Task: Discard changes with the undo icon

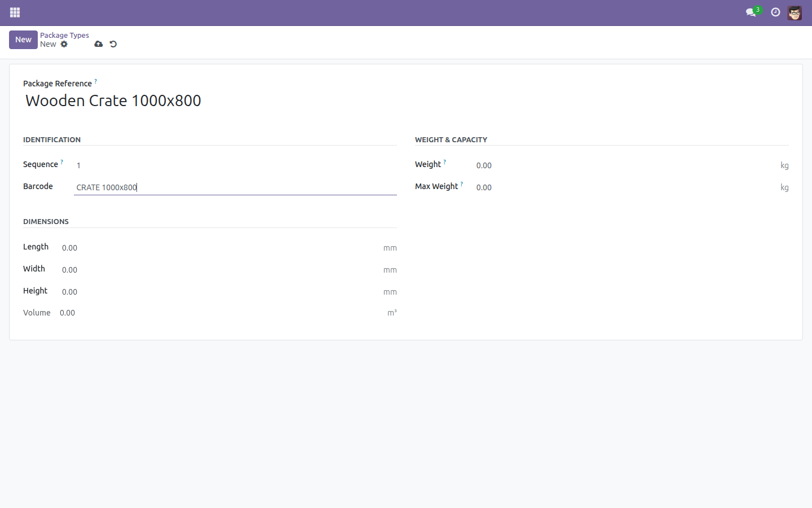Action: coord(113,44)
